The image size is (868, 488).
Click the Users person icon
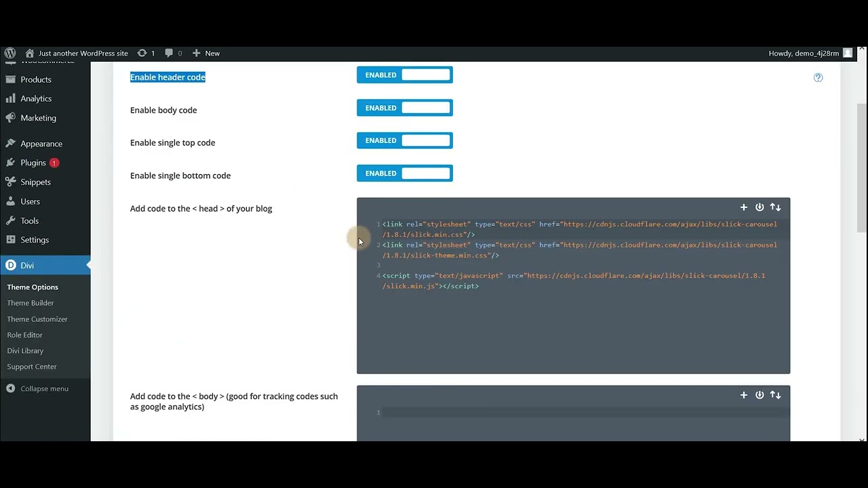10,201
